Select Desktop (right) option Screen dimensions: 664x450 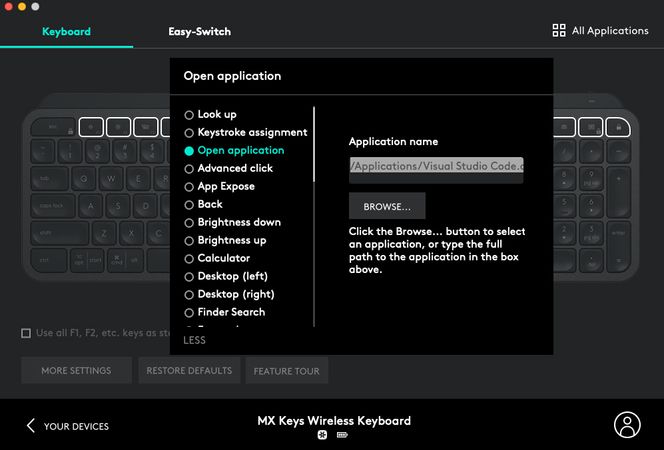pyautogui.click(x=229, y=294)
